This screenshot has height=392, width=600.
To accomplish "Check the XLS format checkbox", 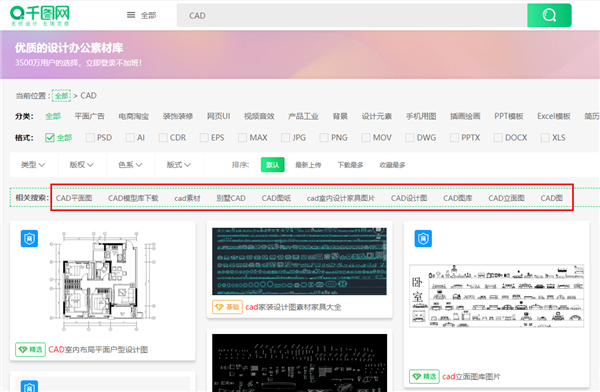I will click(545, 137).
